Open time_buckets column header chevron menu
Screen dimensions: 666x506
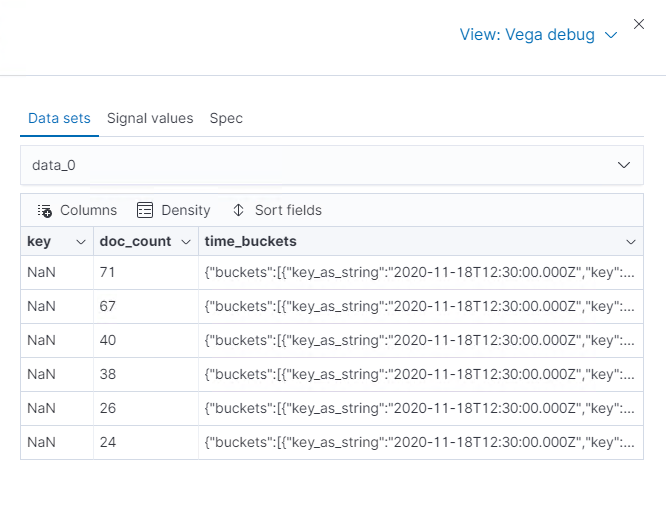tap(631, 242)
